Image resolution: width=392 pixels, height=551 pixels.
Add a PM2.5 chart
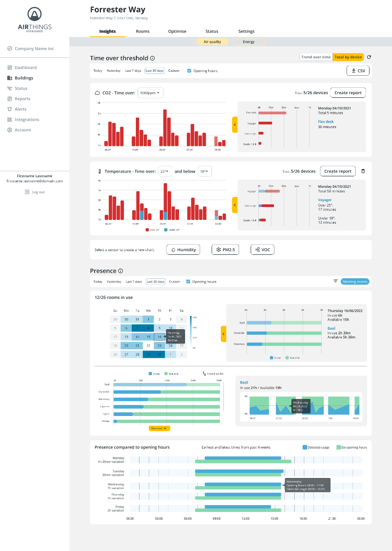coord(225,250)
